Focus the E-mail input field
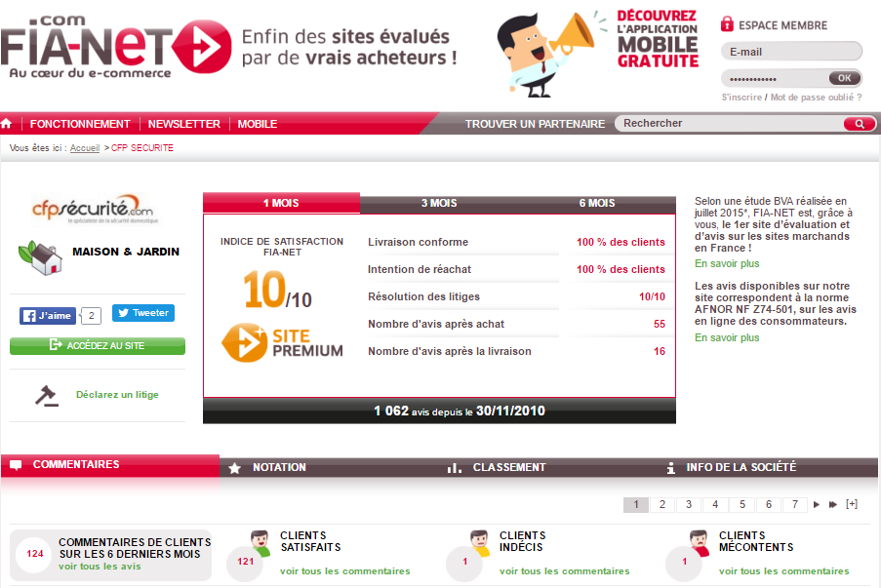Image resolution: width=881 pixels, height=588 pixels. click(791, 52)
